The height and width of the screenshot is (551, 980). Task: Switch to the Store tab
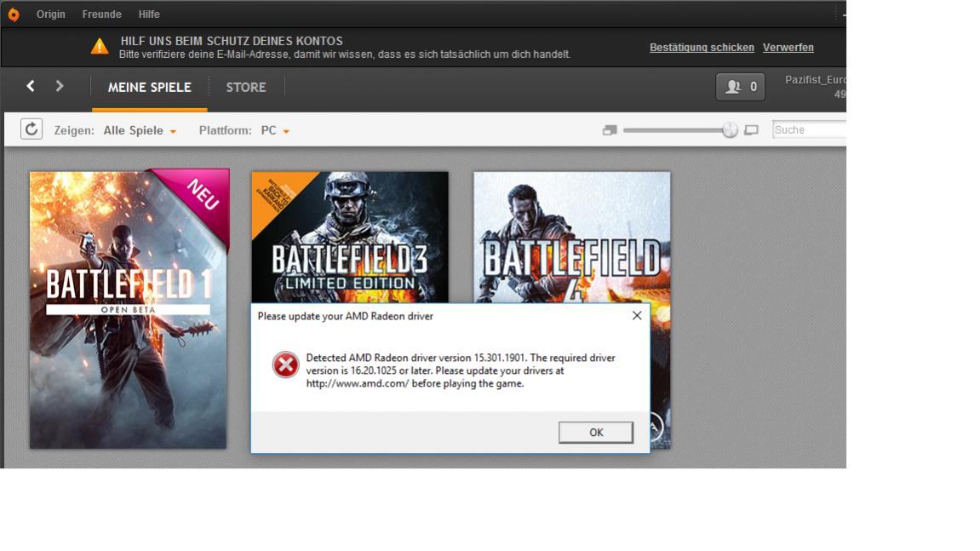pos(245,88)
